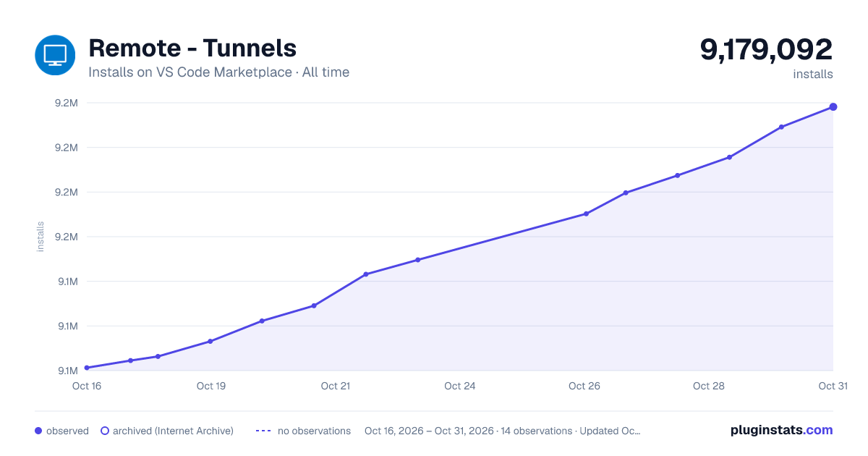The width and height of the screenshot is (868, 456).
Task: Click the blue monitor icon for Remote - Tunnels
Action: tap(55, 55)
